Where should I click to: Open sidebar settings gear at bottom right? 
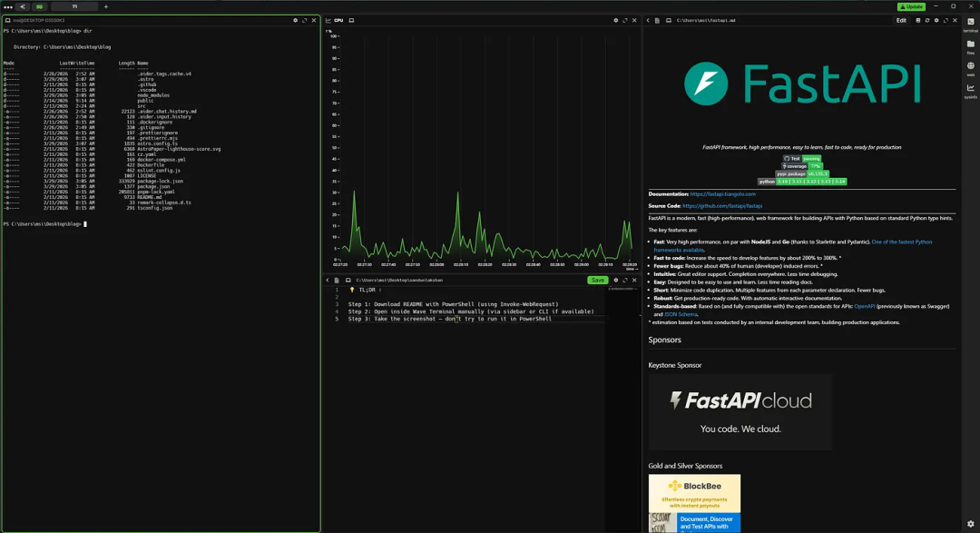point(971,524)
